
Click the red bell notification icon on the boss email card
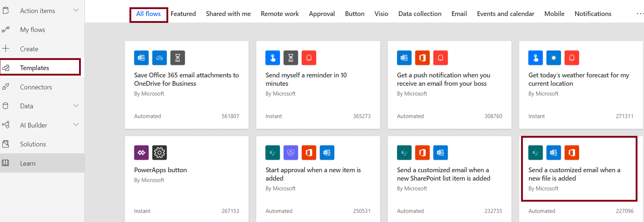tap(441, 58)
